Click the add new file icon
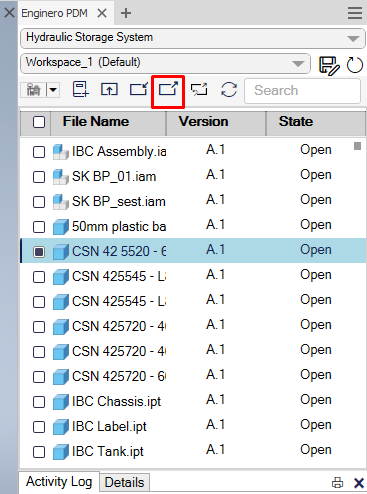 pos(80,89)
